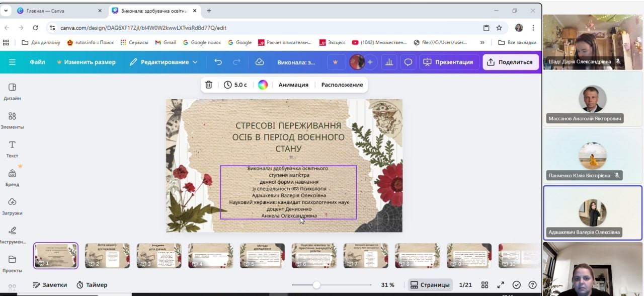Click the Поделиться share button

(510, 62)
